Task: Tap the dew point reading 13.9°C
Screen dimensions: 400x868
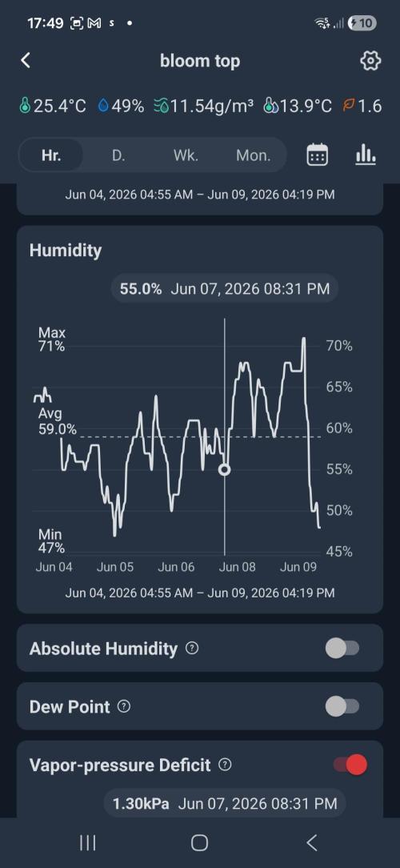Action: point(298,105)
